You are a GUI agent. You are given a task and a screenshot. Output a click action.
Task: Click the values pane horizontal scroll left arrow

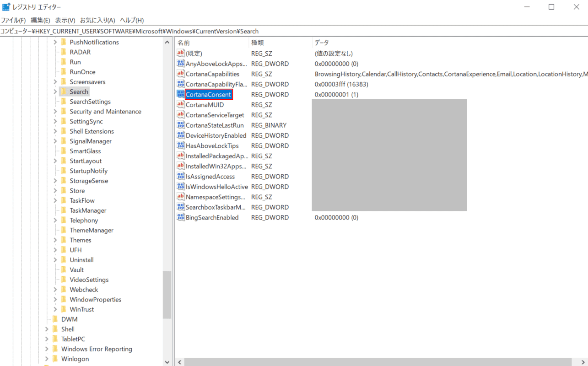click(x=180, y=362)
